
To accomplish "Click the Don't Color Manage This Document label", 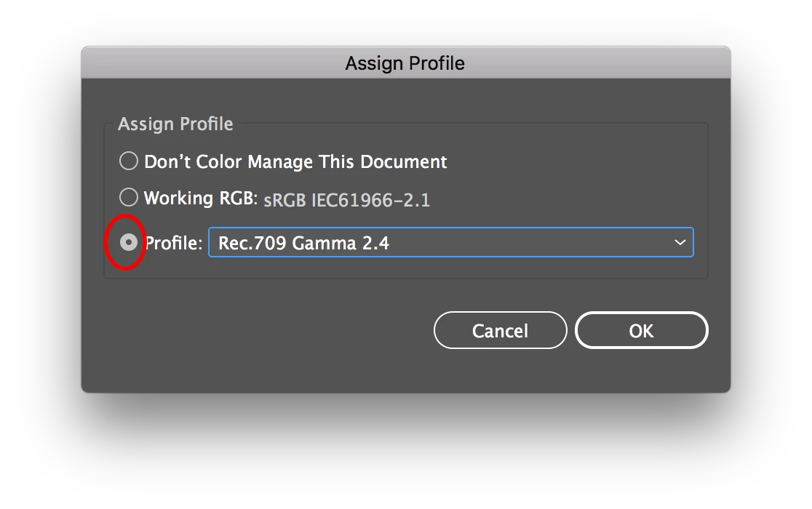I will coord(295,161).
